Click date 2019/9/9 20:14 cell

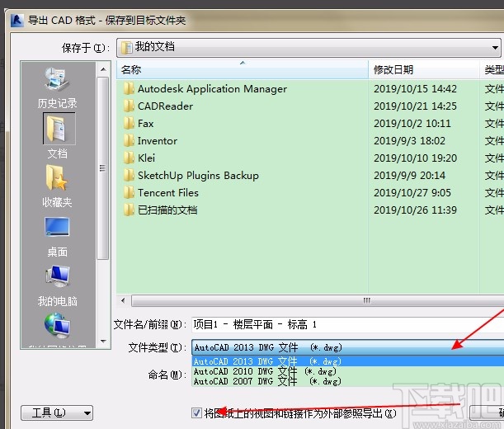pyautogui.click(x=409, y=176)
